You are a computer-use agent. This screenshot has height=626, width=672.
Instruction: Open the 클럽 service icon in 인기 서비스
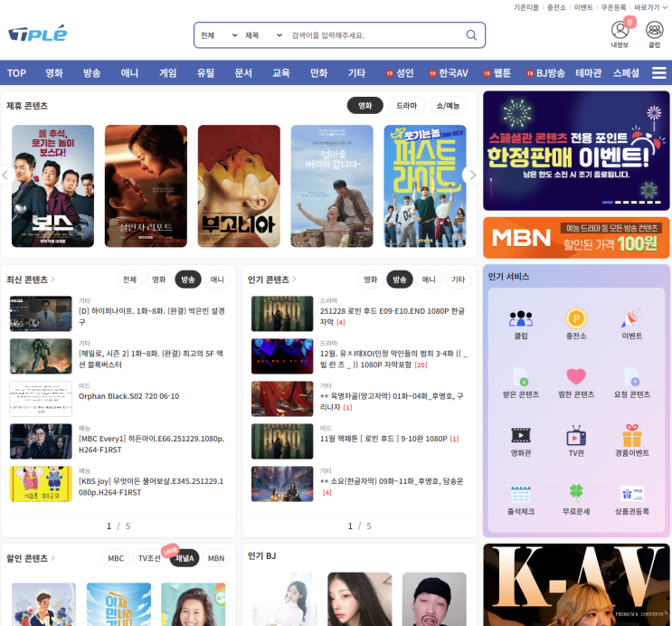(x=521, y=318)
